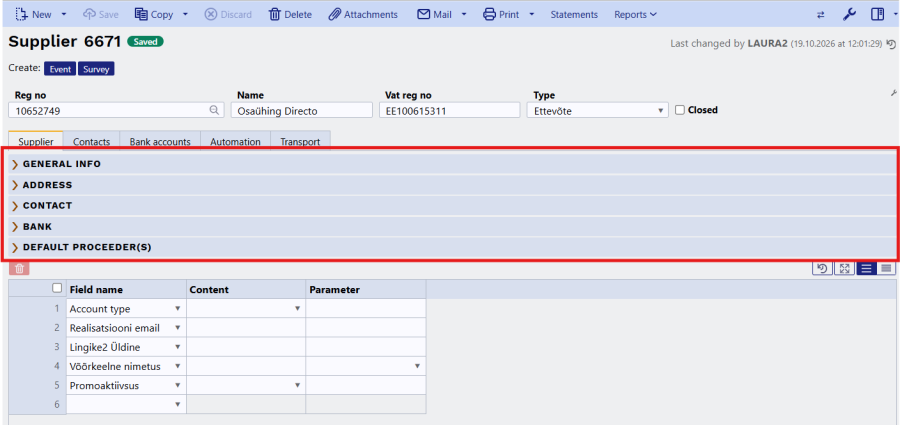The height and width of the screenshot is (425, 900).
Task: Select the Supplier tab
Action: point(36,141)
